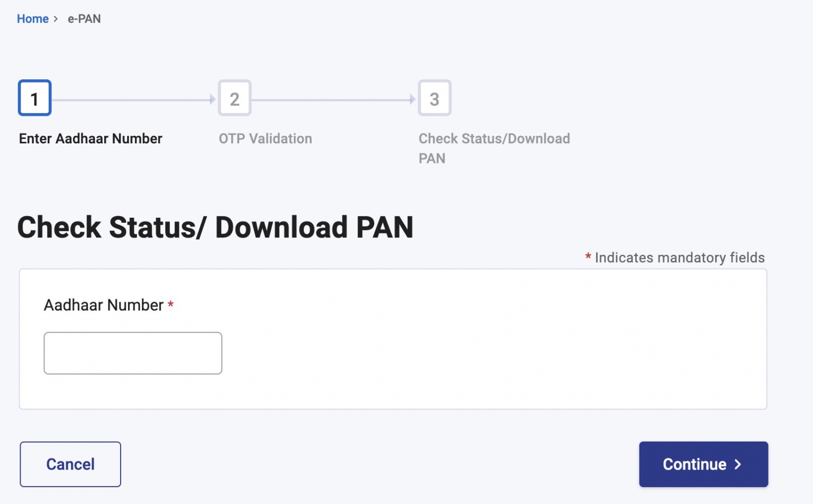Select the Check Status/Download PAN step label
The width and height of the screenshot is (813, 504).
[x=494, y=148]
